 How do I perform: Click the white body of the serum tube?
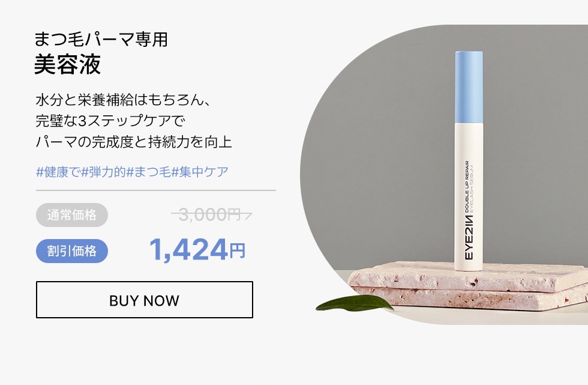pyautogui.click(x=469, y=196)
